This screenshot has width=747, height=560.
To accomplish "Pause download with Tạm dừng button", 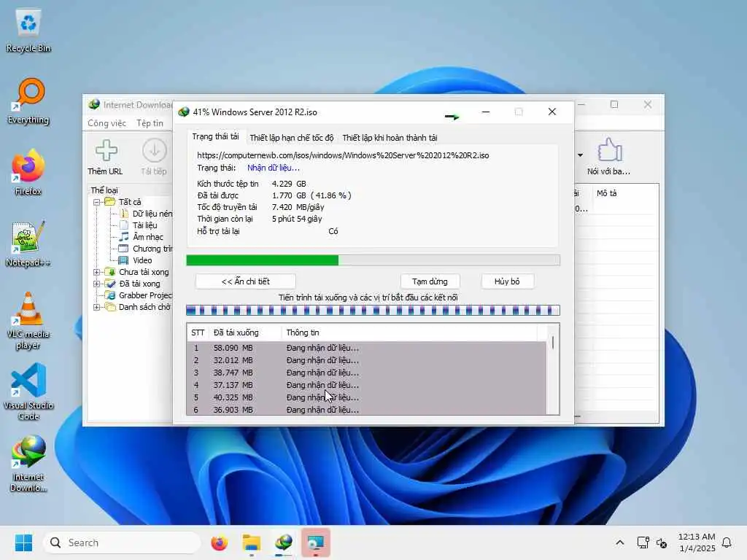I will tap(430, 281).
